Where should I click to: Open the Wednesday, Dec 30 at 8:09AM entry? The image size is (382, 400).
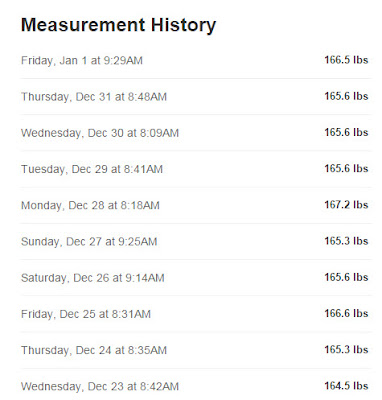coord(196,133)
